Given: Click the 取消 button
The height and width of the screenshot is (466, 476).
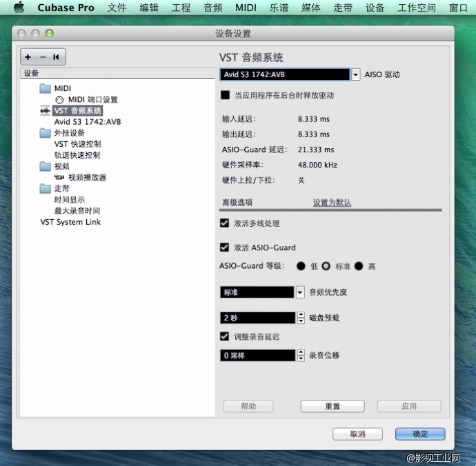Looking at the screenshot, I should (357, 434).
